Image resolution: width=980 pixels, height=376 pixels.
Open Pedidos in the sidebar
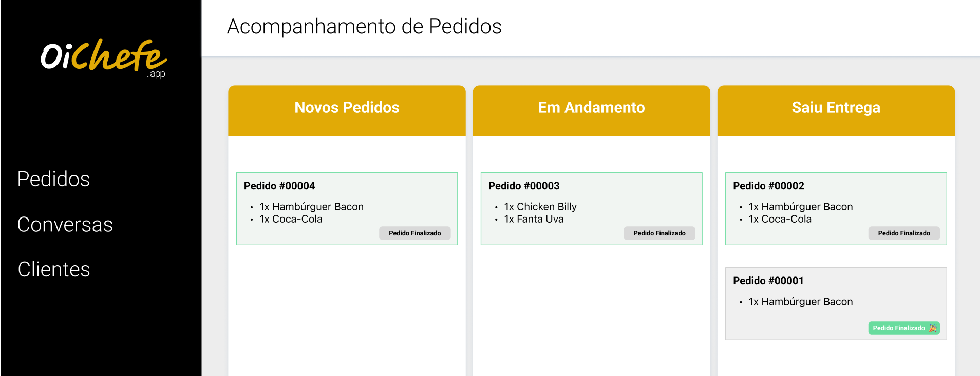tap(53, 179)
